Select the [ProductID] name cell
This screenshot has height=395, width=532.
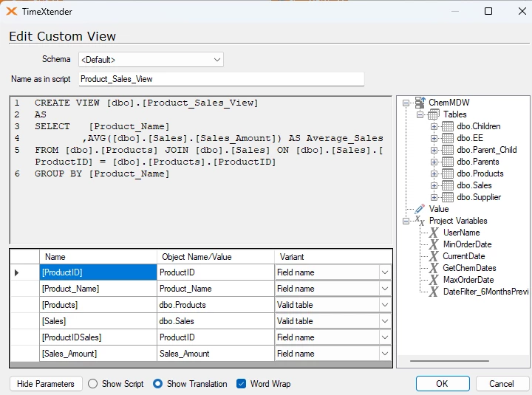point(98,272)
